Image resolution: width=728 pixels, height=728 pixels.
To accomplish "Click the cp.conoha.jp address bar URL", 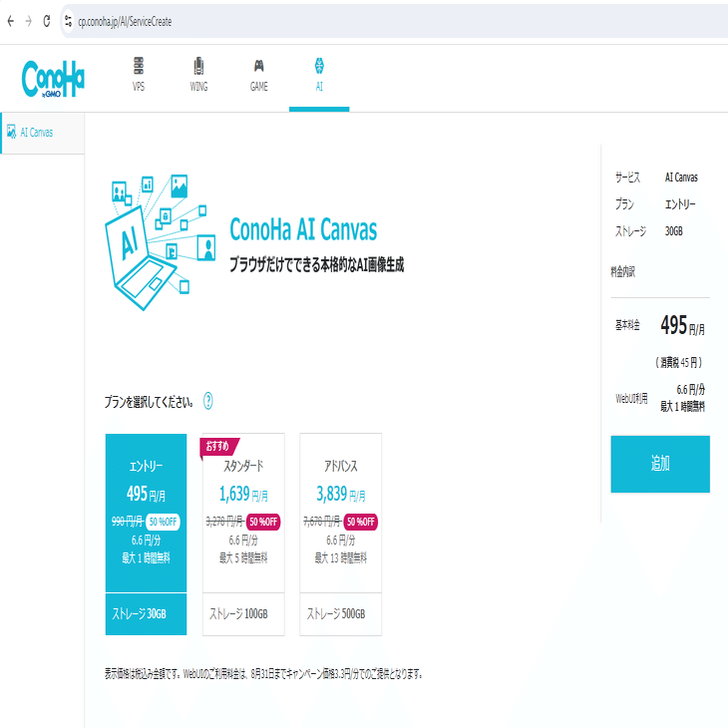I will [x=125, y=21].
